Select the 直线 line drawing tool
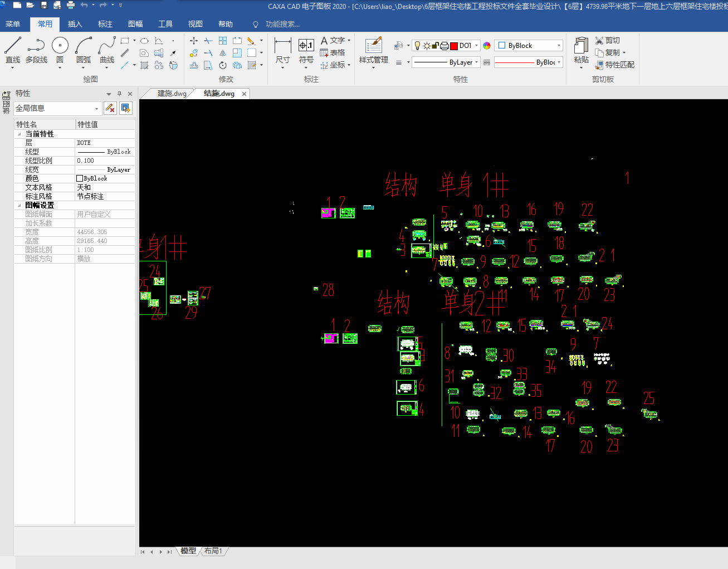 pos(13,51)
